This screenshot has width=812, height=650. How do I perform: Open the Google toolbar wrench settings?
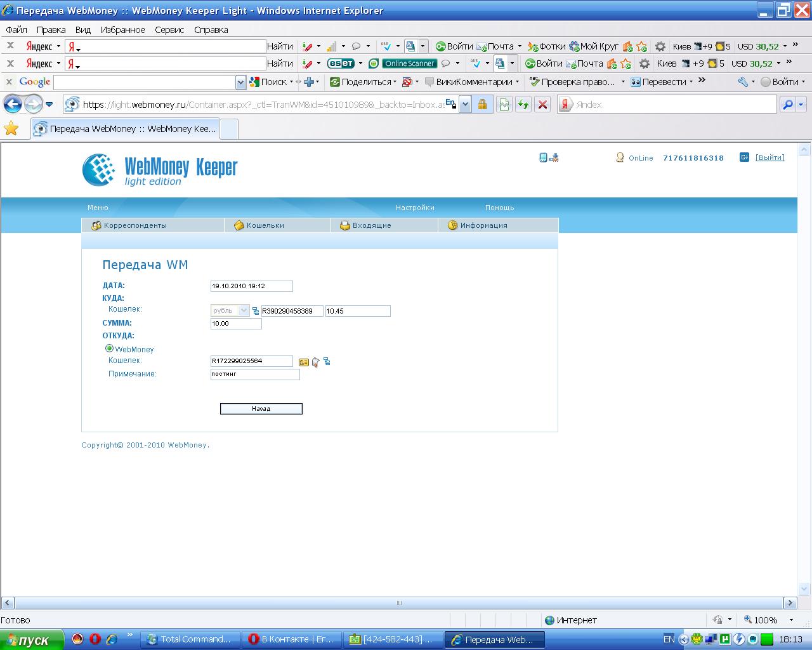coord(743,82)
